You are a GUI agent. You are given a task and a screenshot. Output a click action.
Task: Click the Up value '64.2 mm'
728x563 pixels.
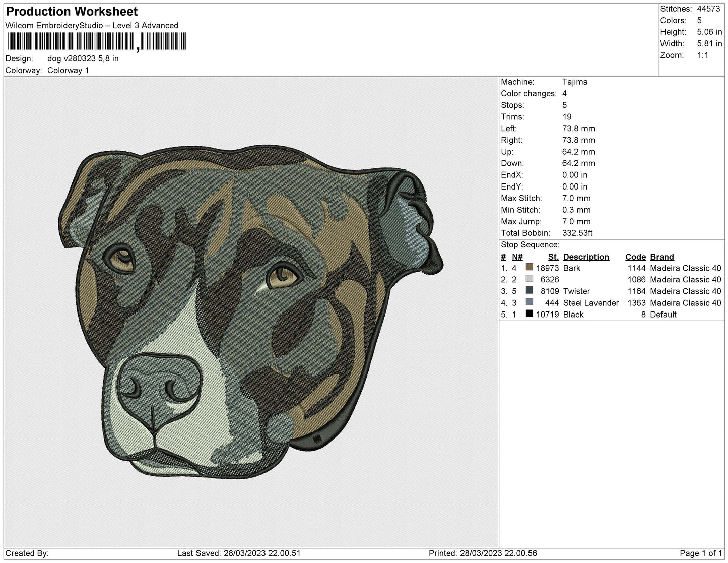[579, 152]
